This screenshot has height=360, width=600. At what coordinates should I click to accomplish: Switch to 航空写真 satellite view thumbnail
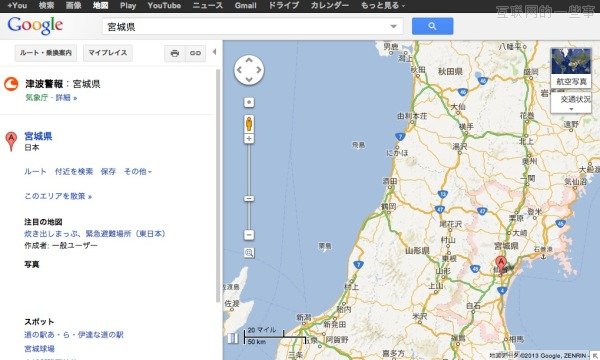click(571, 67)
